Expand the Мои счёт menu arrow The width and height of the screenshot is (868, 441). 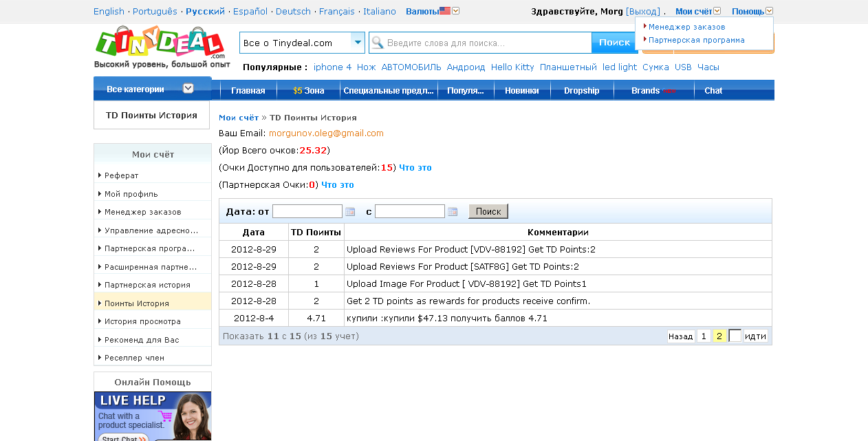point(717,11)
